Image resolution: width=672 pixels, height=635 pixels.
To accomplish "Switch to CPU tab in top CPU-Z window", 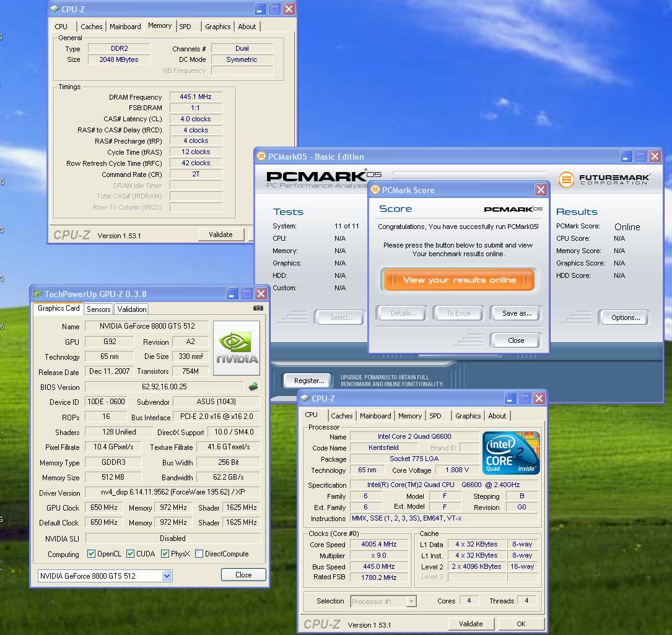I will [x=61, y=27].
